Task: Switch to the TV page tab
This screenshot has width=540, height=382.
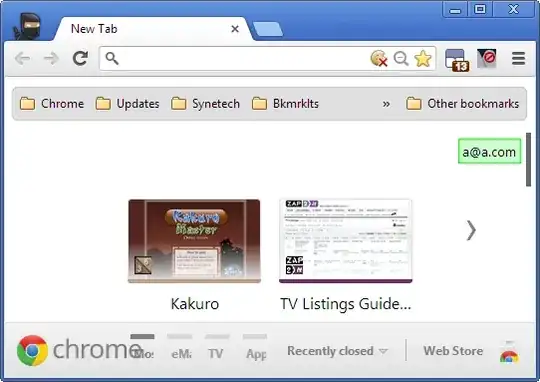Action: pos(217,347)
